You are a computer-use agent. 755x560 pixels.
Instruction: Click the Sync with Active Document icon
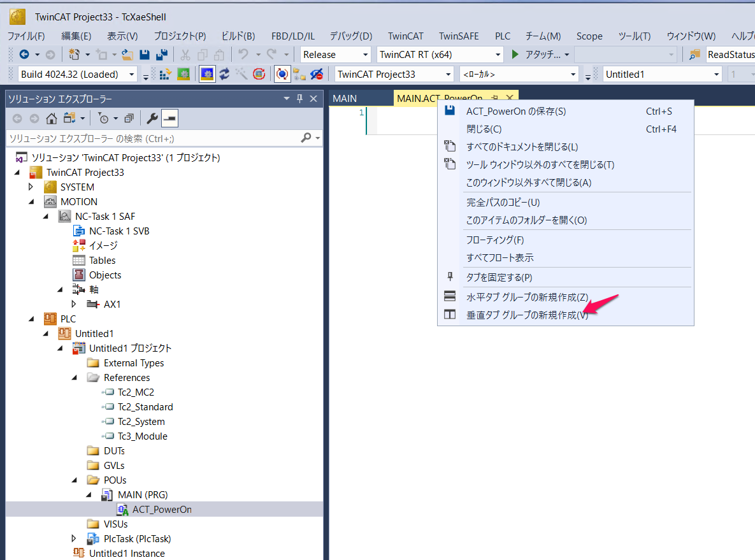pyautogui.click(x=70, y=118)
